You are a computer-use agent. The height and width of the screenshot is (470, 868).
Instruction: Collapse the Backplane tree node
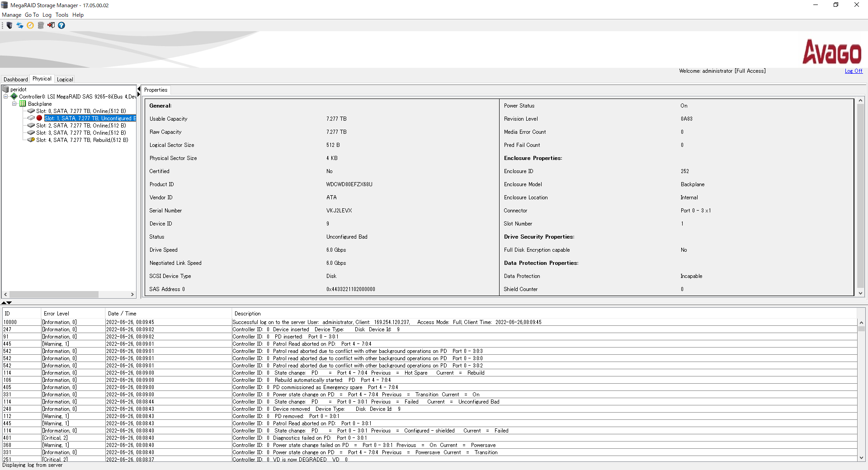click(x=14, y=103)
